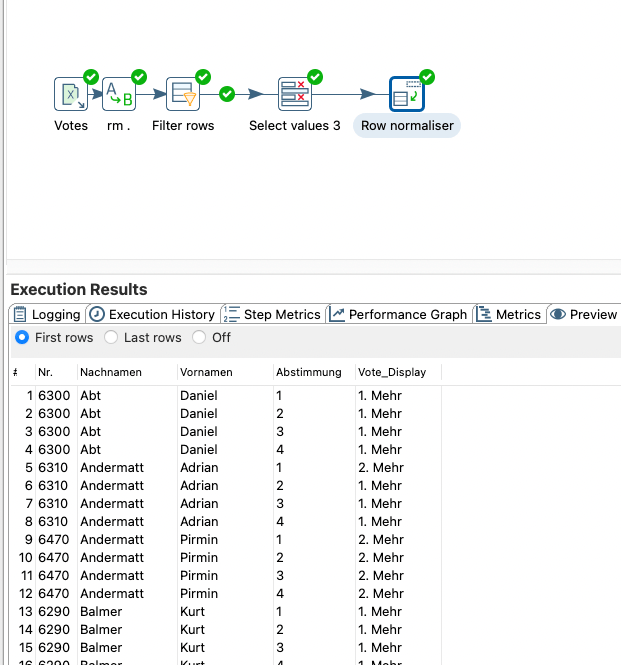
Task: Open the Step Metrics tab
Action: [x=272, y=314]
